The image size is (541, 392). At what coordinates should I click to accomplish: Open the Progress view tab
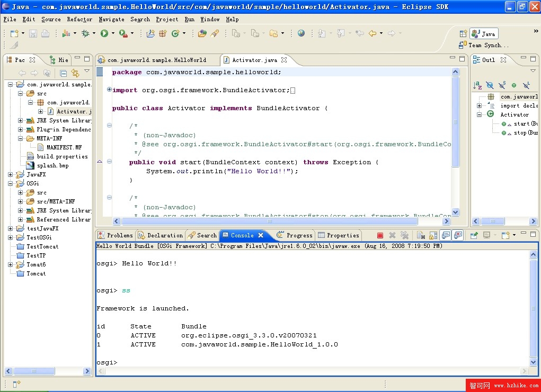295,235
